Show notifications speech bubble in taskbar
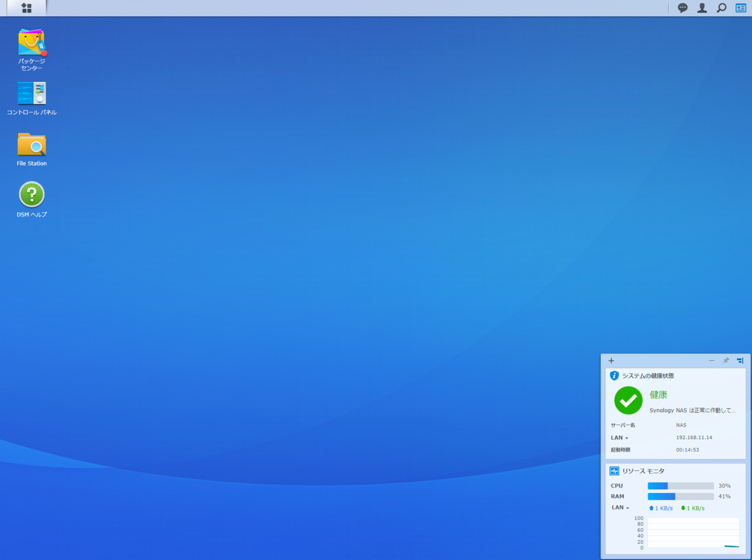 pyautogui.click(x=682, y=8)
